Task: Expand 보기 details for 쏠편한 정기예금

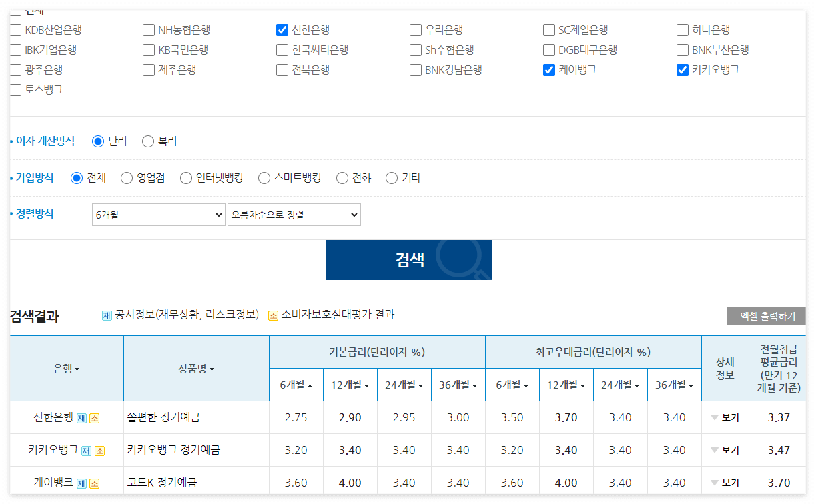Action: (x=725, y=418)
